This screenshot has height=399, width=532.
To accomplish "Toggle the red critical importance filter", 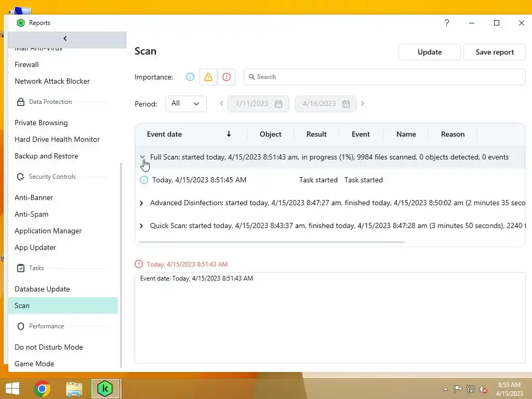I will coord(227,77).
